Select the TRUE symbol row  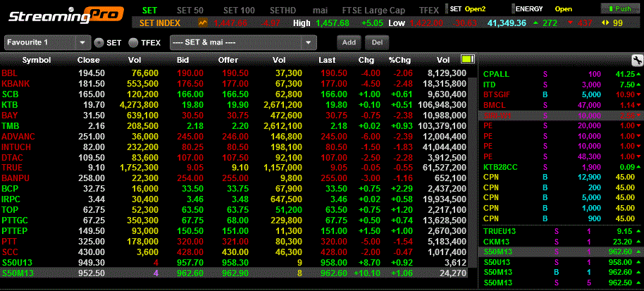[x=234, y=168]
